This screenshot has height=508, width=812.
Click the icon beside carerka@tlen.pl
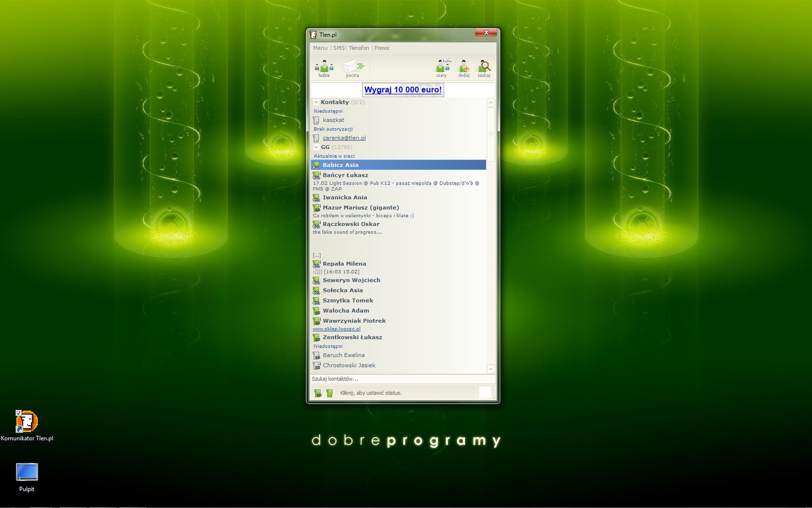(x=316, y=138)
